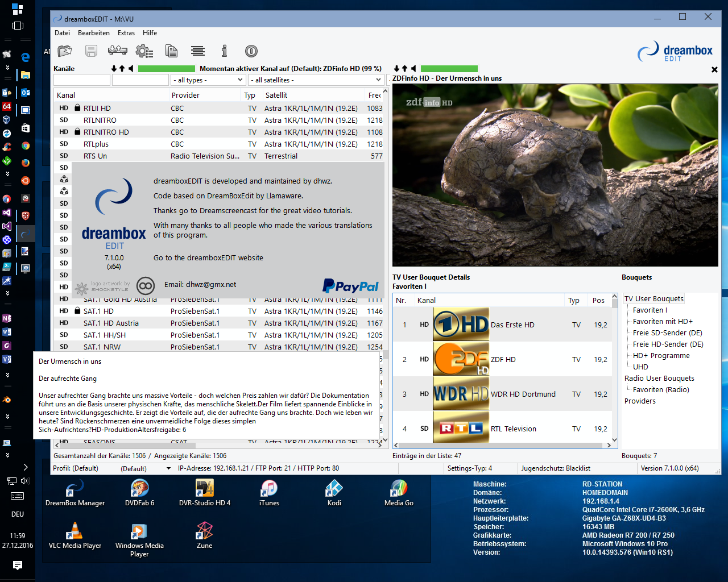Viewport: 728px width, 582px height.
Task: Click the text lines list toolbar icon
Action: tap(198, 51)
